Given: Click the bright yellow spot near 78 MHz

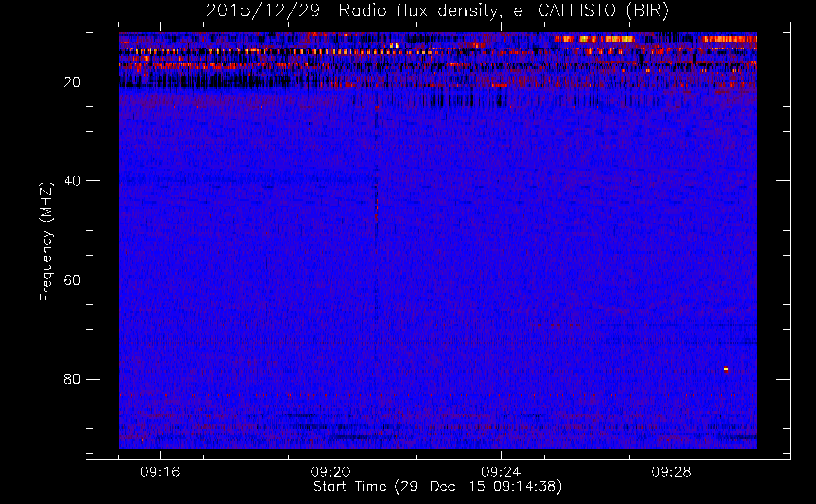Looking at the screenshot, I should 726,369.
